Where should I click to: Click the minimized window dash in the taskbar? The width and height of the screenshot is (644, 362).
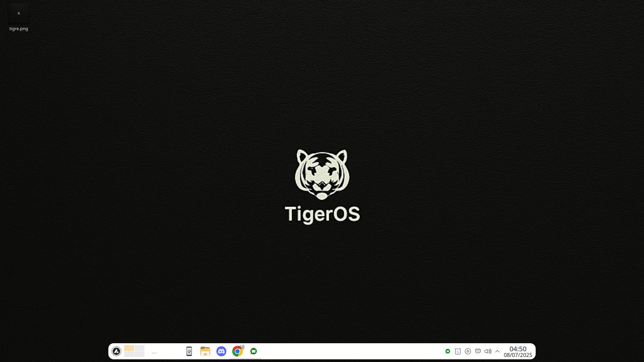click(154, 353)
